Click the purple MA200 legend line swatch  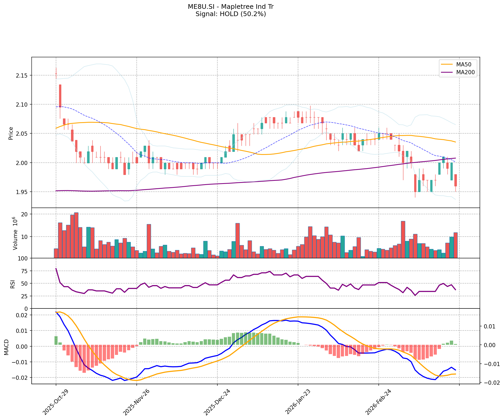[447, 72]
